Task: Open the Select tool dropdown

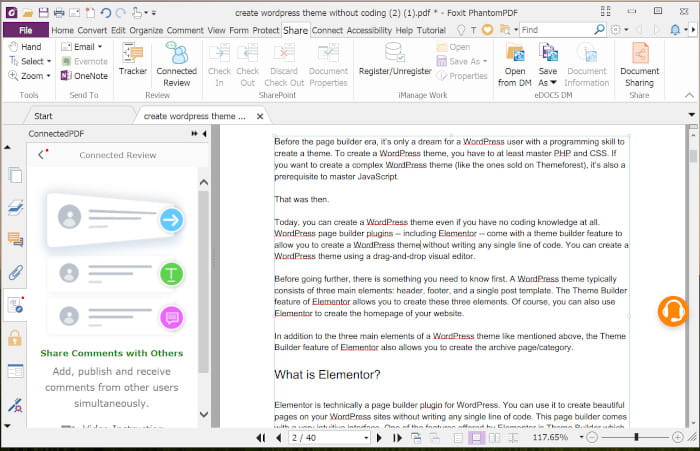Action: pos(49,61)
